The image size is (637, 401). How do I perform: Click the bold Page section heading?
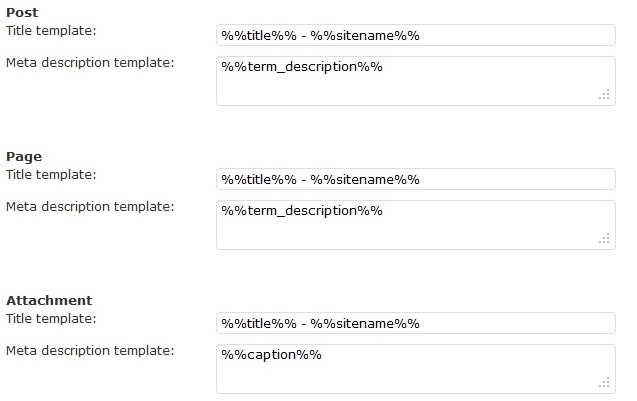(24, 157)
